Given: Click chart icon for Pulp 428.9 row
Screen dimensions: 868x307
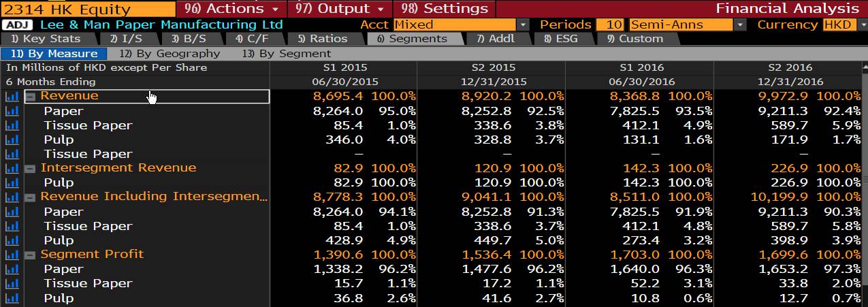Looking at the screenshot, I should pyautogui.click(x=12, y=240).
